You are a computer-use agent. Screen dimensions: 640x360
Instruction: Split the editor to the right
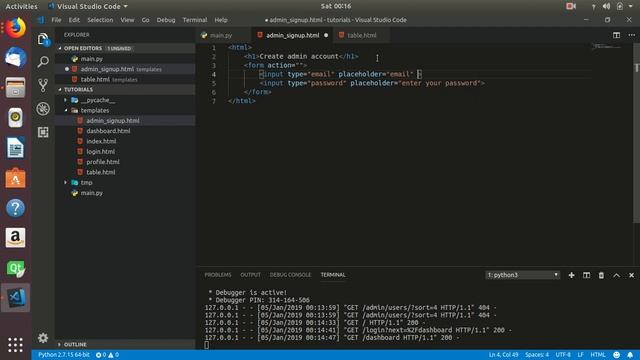(x=616, y=35)
